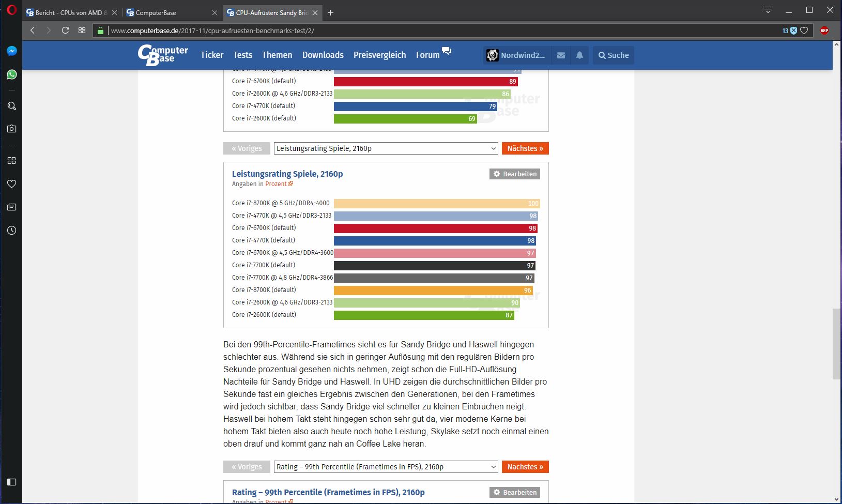Open the search icon in Opera sidebar
842x504 pixels.
(x=11, y=106)
